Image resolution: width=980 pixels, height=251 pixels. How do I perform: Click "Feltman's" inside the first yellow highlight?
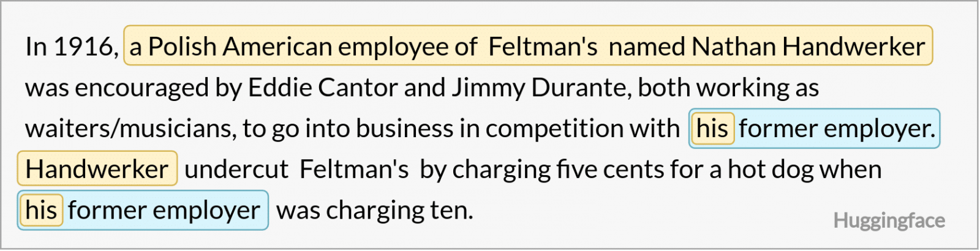[543, 47]
